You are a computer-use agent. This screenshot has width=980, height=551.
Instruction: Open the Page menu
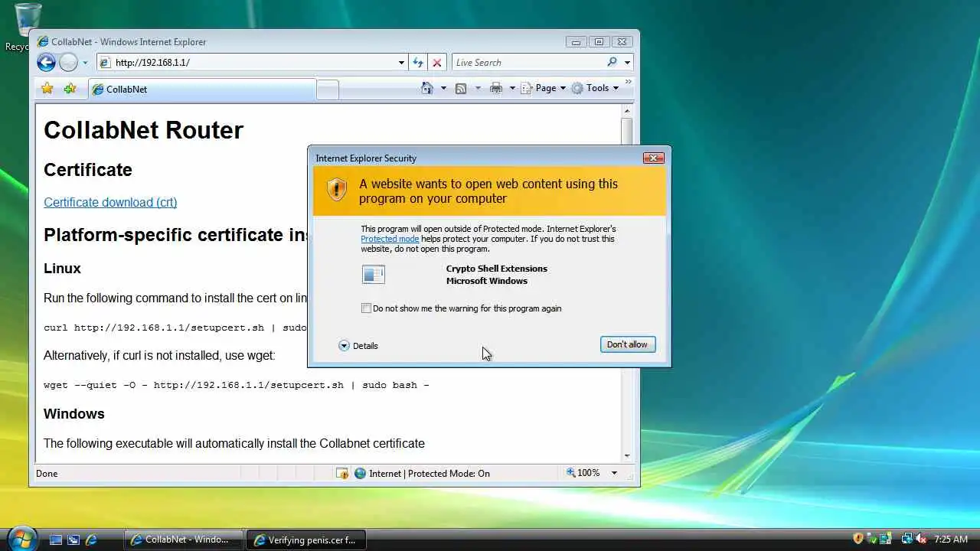click(544, 88)
